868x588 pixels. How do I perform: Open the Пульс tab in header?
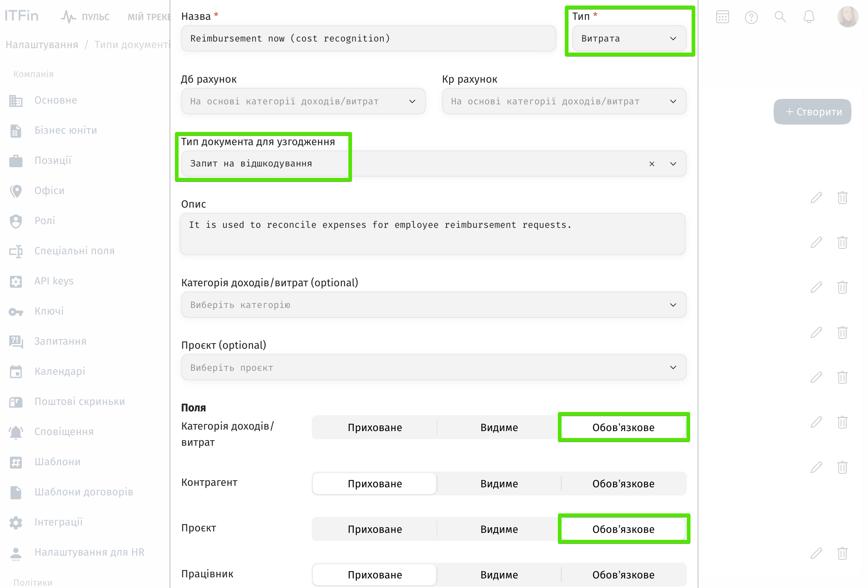point(85,17)
